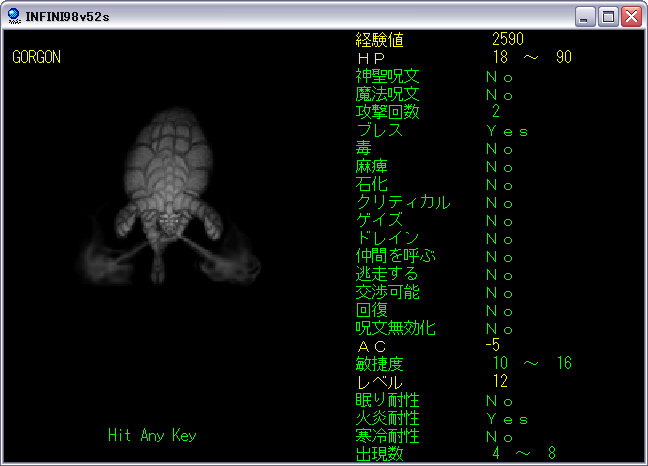648x466 pixels.
Task: Click the No value beside クリティカル
Action: coord(499,203)
